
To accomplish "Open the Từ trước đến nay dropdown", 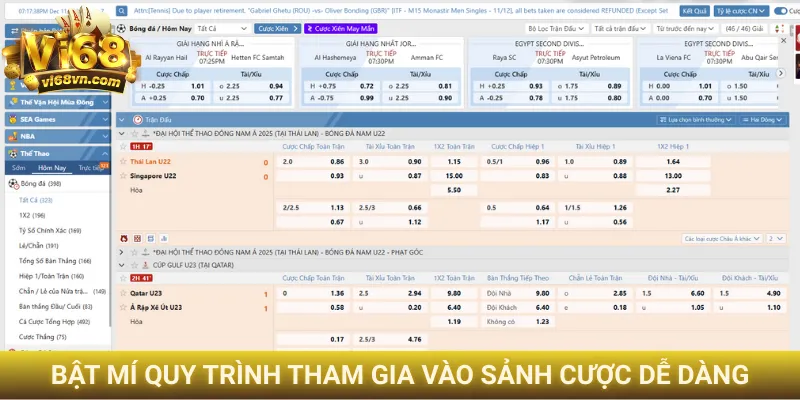I will pos(687,29).
